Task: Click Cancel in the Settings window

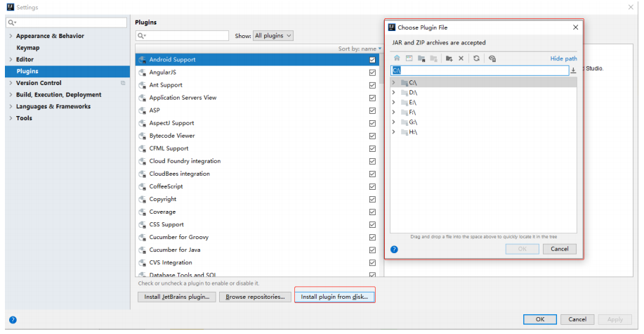Action: (577, 319)
